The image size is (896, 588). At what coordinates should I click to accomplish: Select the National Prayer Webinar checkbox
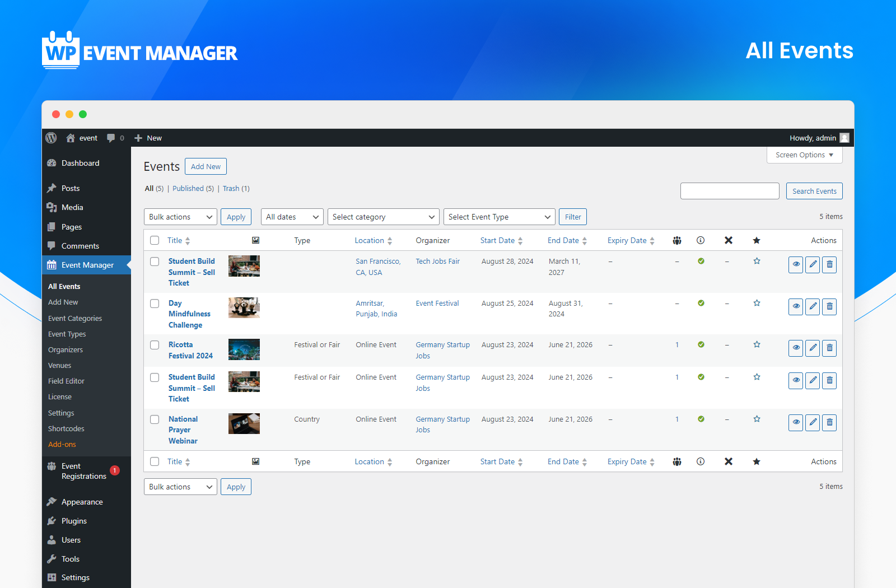[155, 419]
